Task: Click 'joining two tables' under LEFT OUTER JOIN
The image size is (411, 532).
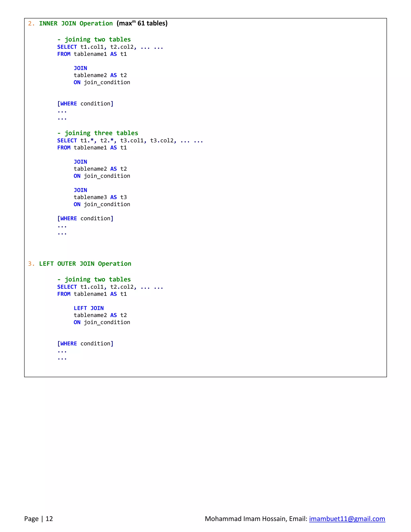Action: tap(94, 279)
